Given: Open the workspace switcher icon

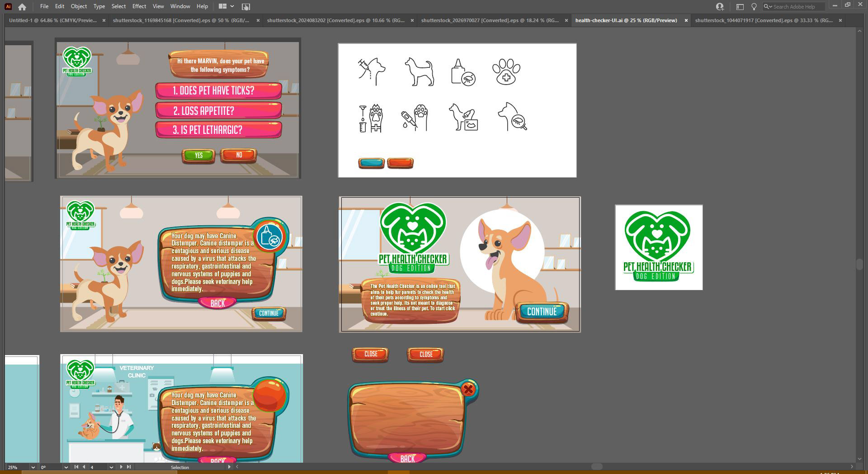Looking at the screenshot, I should point(740,6).
